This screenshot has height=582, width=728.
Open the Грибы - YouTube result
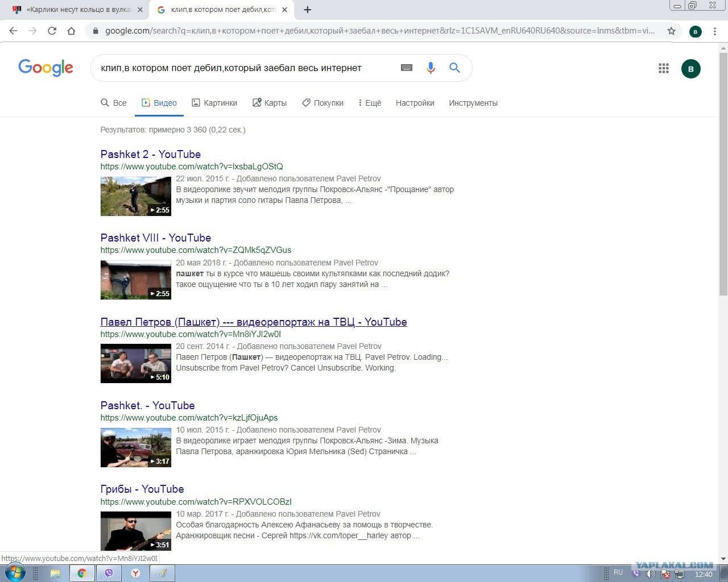142,489
